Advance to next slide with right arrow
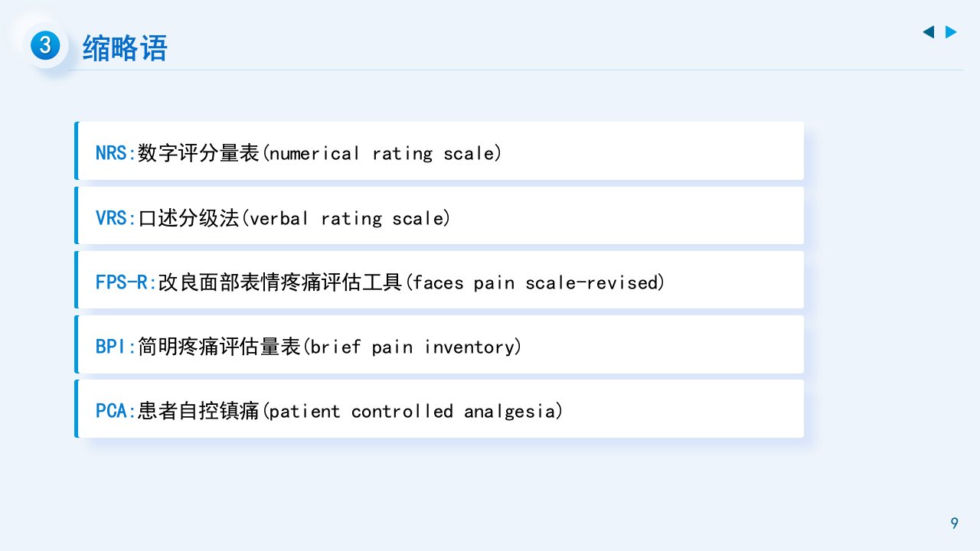Image resolution: width=980 pixels, height=551 pixels. click(x=951, y=32)
